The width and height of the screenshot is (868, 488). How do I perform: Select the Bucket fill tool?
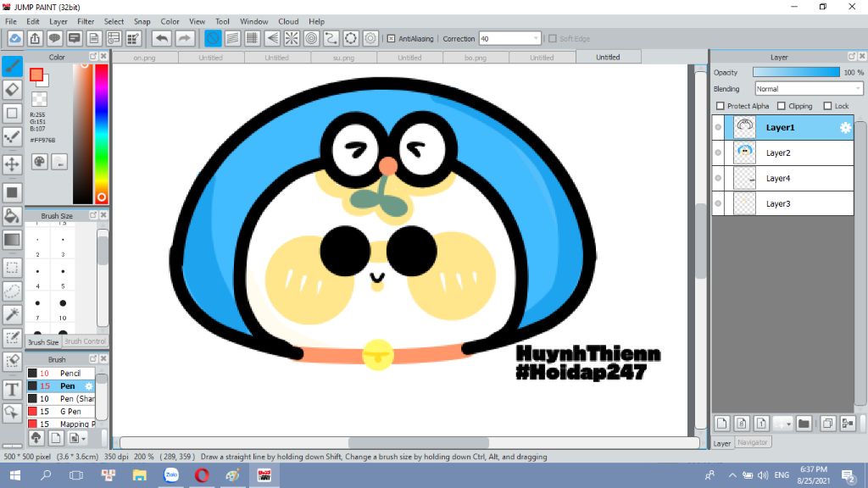12,216
